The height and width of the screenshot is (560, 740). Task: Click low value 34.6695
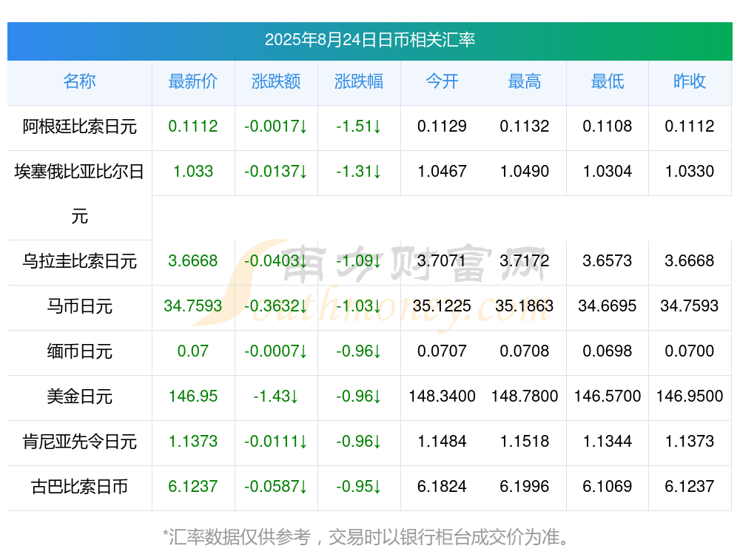click(608, 306)
